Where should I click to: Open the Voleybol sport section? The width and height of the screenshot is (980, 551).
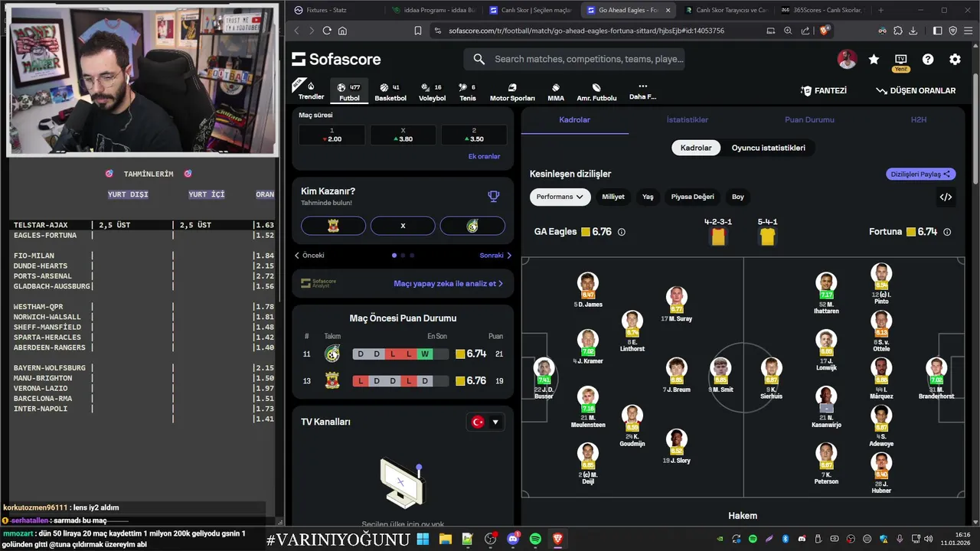tap(432, 92)
